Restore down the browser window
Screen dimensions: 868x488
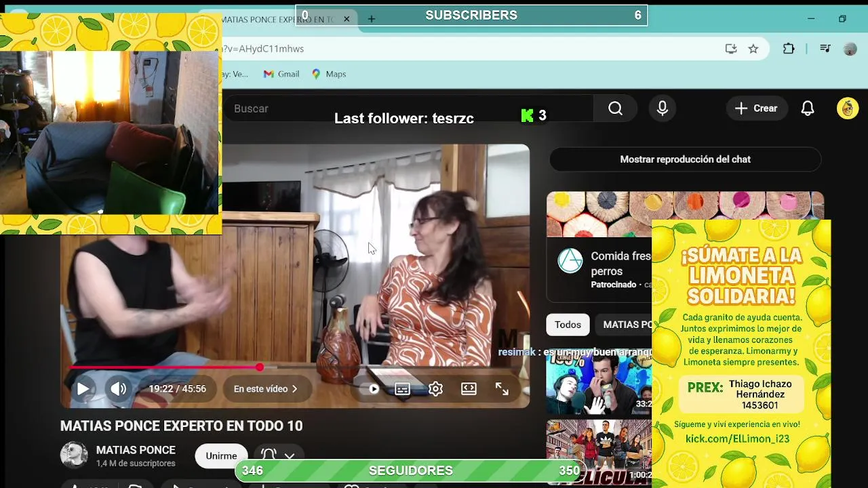click(842, 19)
